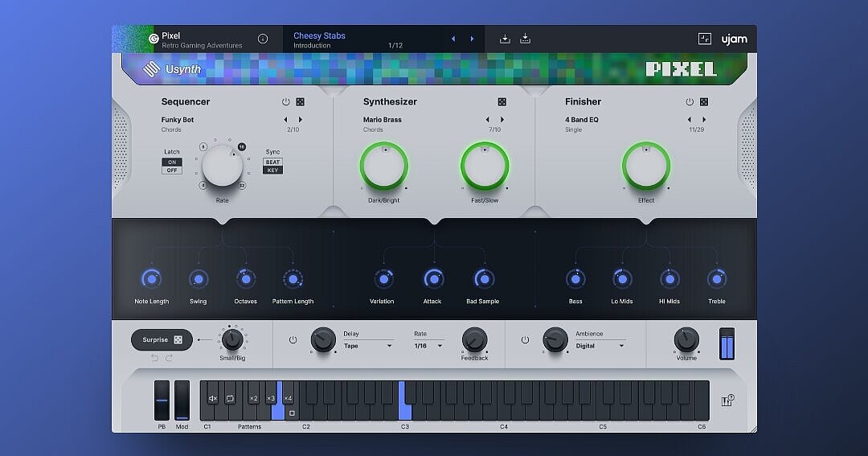Select previous Synthesizer preset before Mario Brass
This screenshot has height=456, width=868.
click(487, 120)
